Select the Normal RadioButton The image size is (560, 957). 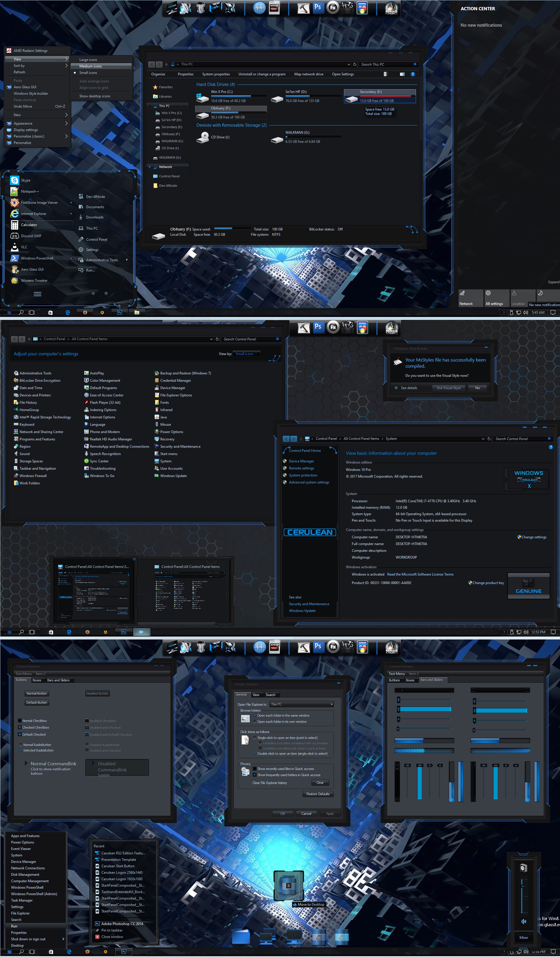pyautogui.click(x=21, y=745)
